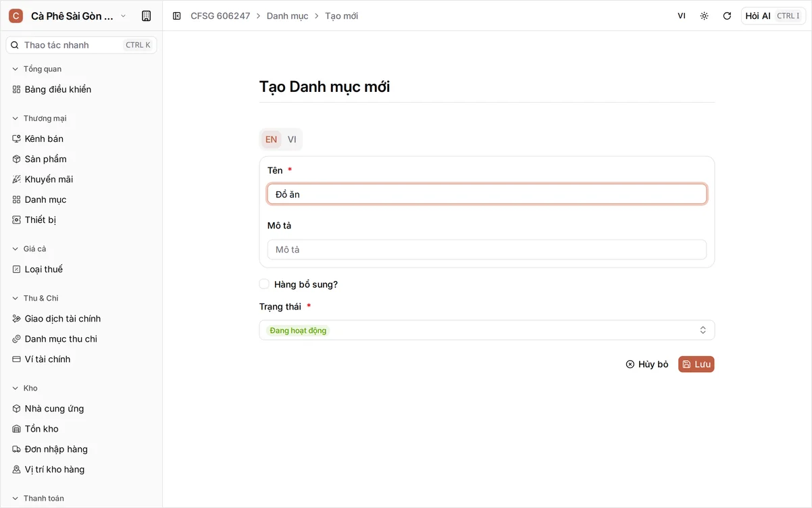Click the Kênh bán icon

17,138
